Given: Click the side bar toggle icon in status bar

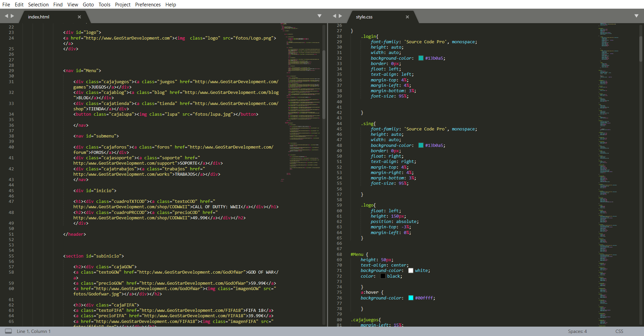Looking at the screenshot, I should point(8,331).
